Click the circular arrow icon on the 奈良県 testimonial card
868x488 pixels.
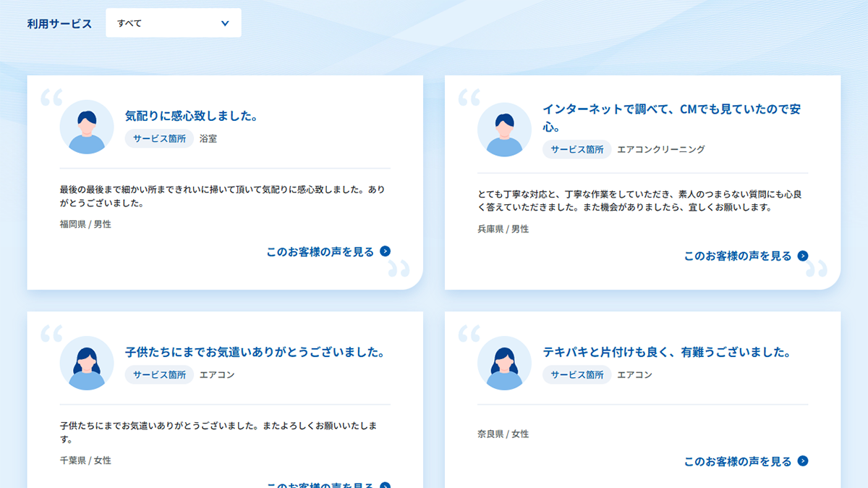(801, 461)
